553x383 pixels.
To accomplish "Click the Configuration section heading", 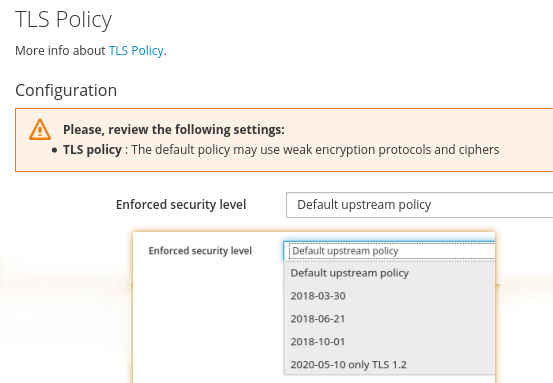I will 66,90.
